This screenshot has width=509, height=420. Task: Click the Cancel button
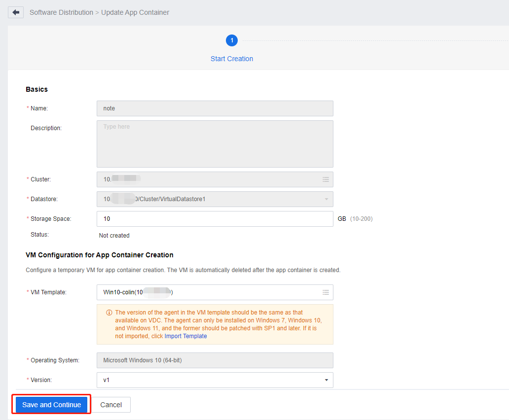coord(111,405)
